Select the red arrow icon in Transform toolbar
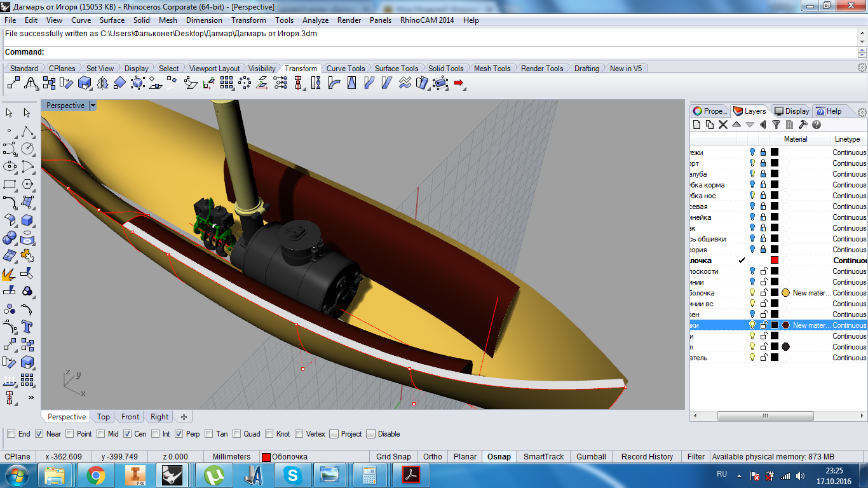Viewport: 868px width, 488px height. (459, 83)
